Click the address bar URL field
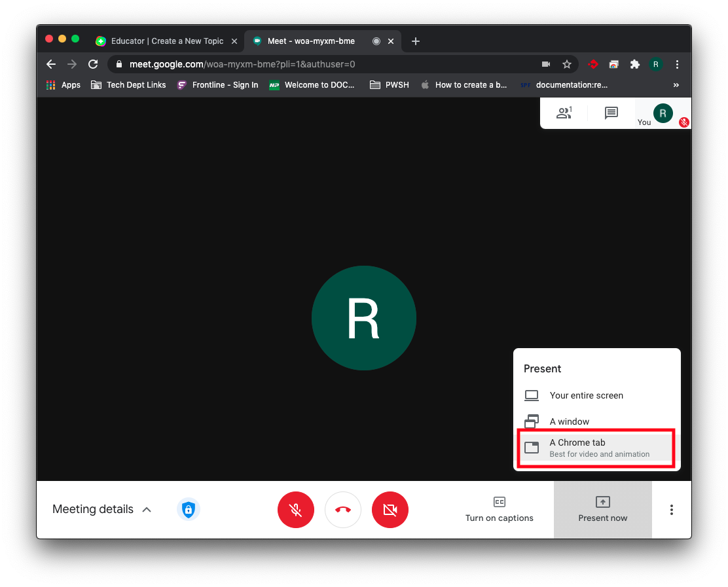 327,64
